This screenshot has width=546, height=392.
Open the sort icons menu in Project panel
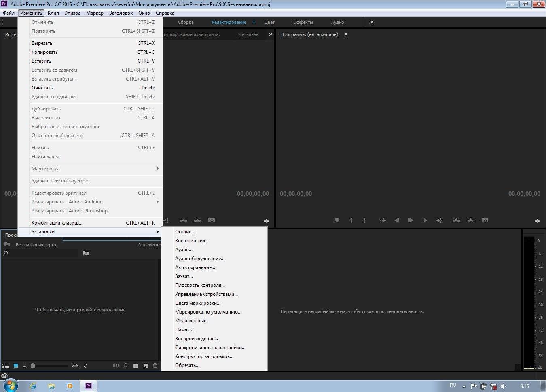coord(86,366)
